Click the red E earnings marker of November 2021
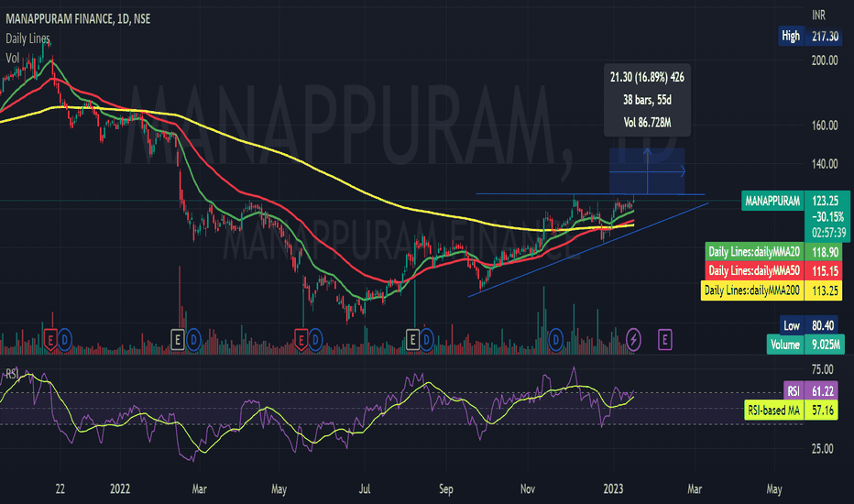 coord(50,341)
